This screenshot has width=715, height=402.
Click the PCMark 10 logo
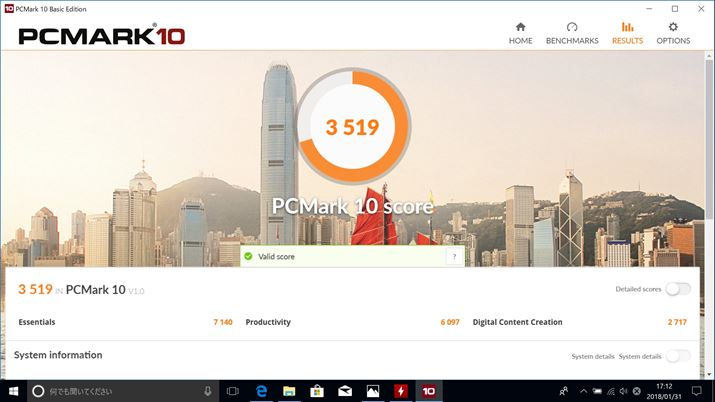coord(101,36)
